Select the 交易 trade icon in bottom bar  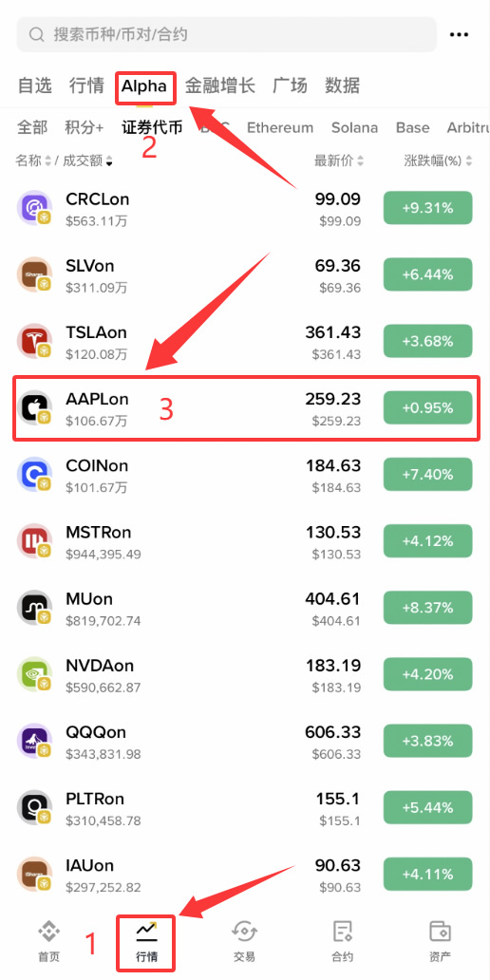244,932
